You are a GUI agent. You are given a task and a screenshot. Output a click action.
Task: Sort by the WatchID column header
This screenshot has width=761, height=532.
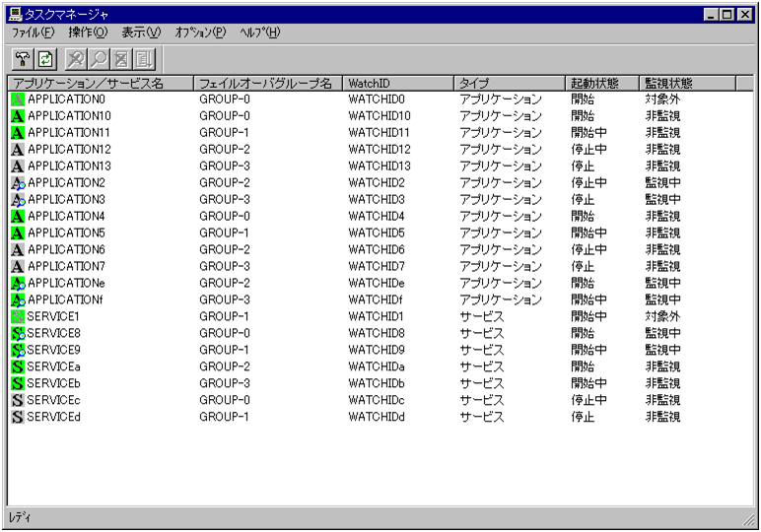point(396,84)
